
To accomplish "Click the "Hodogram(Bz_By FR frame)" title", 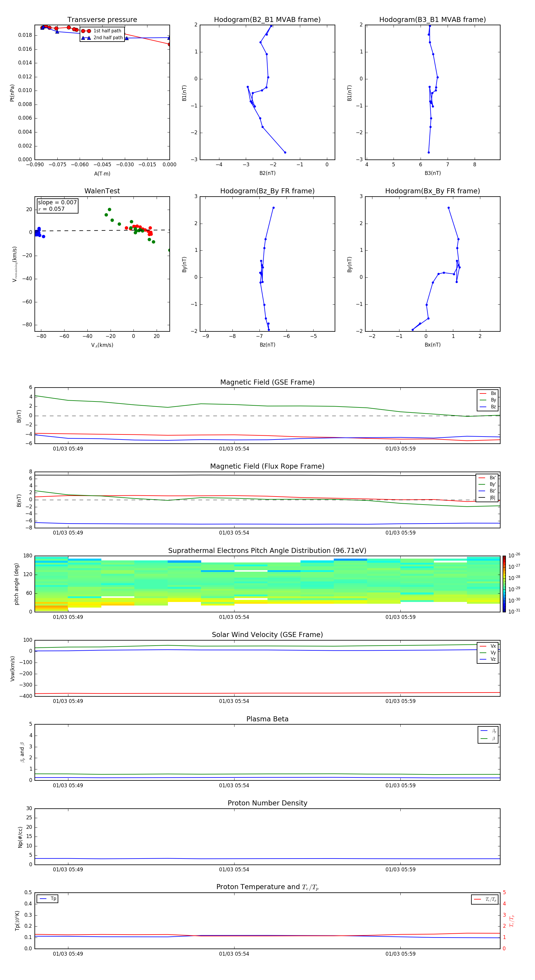I will [x=267, y=191].
